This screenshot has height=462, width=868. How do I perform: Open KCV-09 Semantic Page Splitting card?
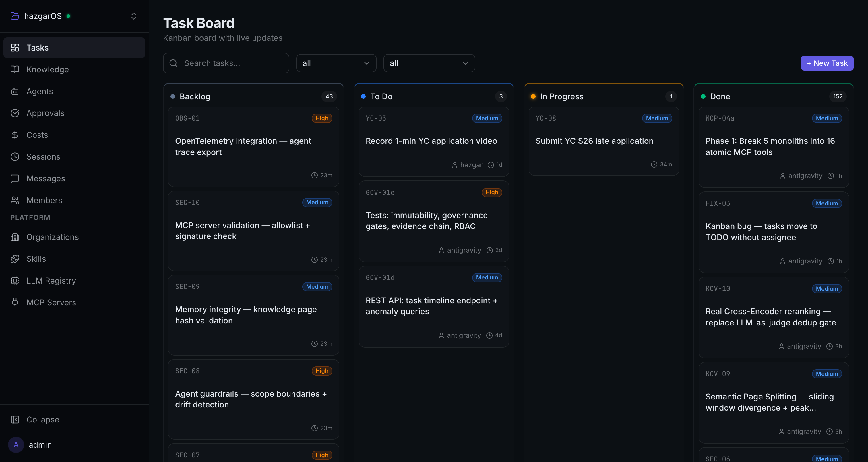click(773, 403)
